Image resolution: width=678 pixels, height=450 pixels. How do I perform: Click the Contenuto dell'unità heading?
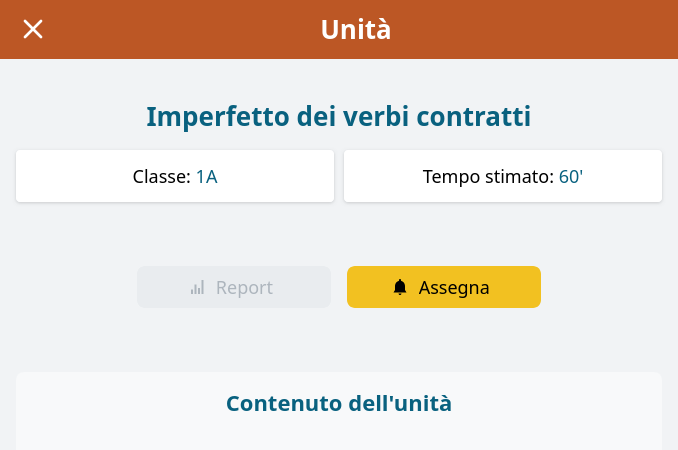339,403
